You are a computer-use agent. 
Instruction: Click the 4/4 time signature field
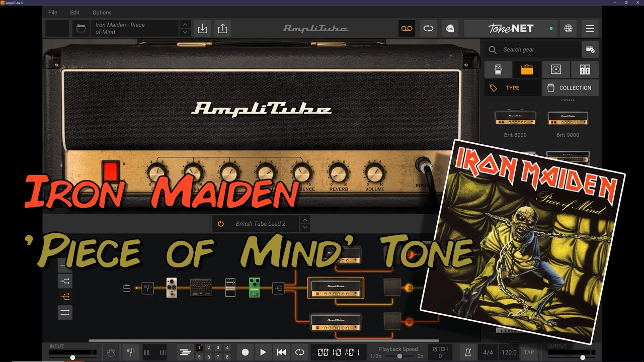(x=488, y=352)
